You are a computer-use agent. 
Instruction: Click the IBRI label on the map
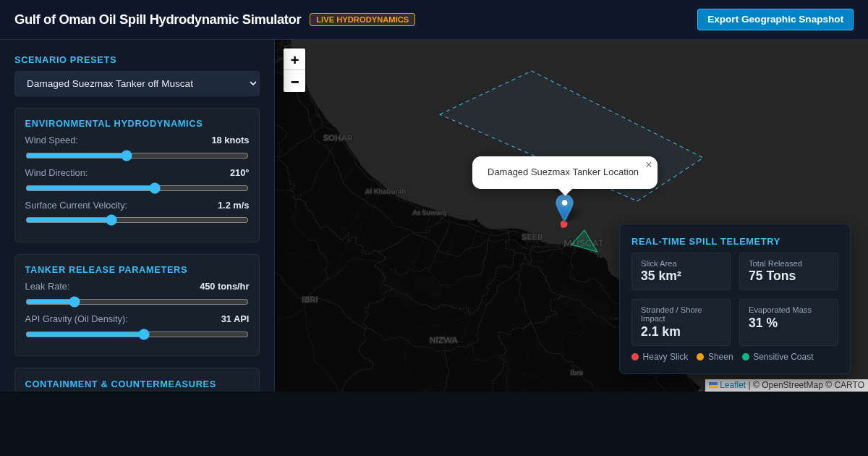(310, 300)
